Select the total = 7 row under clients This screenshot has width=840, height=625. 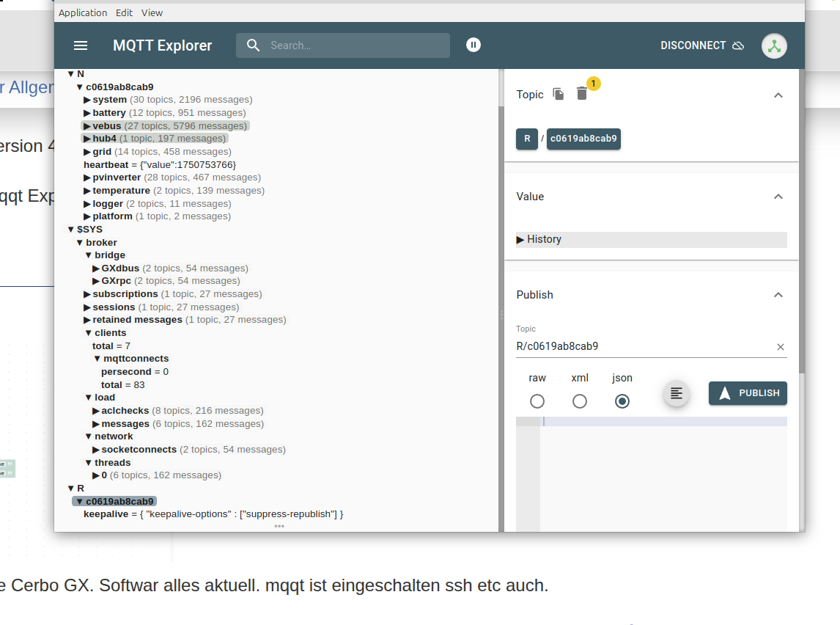point(111,346)
